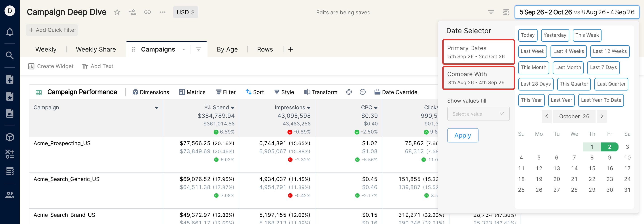Switch to the Rows tab
Image resolution: width=644 pixels, height=224 pixels.
tap(265, 49)
